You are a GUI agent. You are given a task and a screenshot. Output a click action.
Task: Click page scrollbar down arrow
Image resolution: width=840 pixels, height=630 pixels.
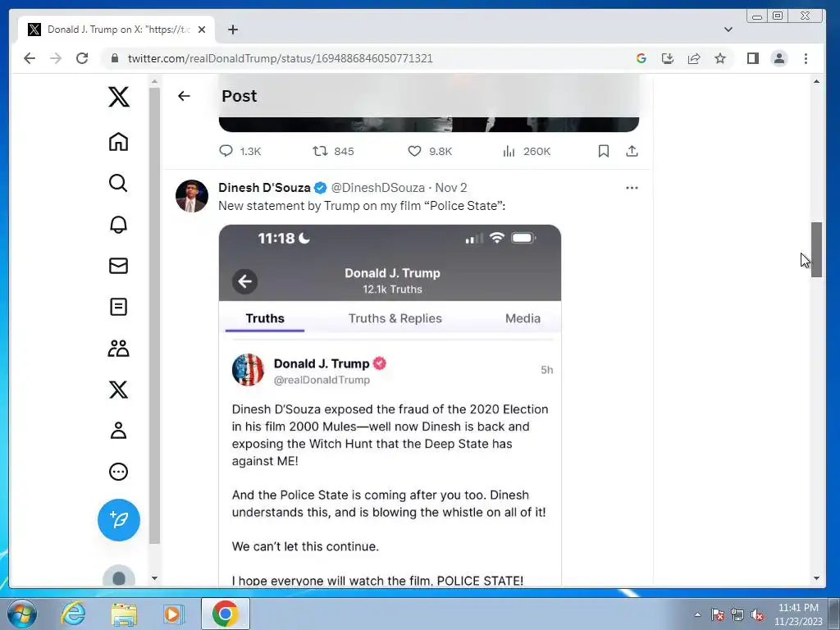[x=816, y=578]
